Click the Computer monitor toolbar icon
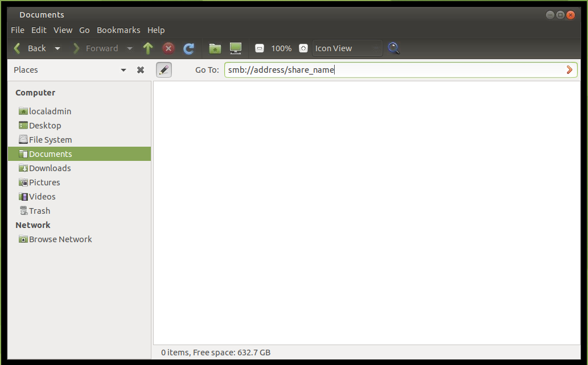 235,48
